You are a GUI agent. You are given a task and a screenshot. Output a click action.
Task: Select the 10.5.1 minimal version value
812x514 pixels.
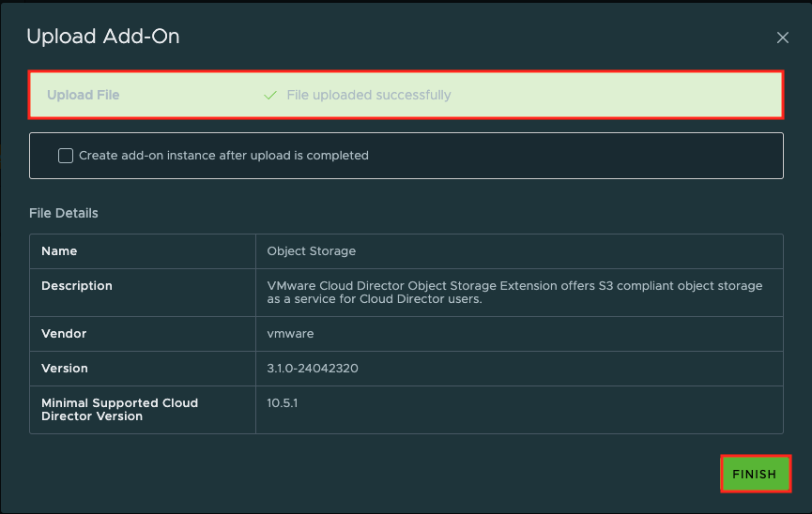tap(283, 403)
